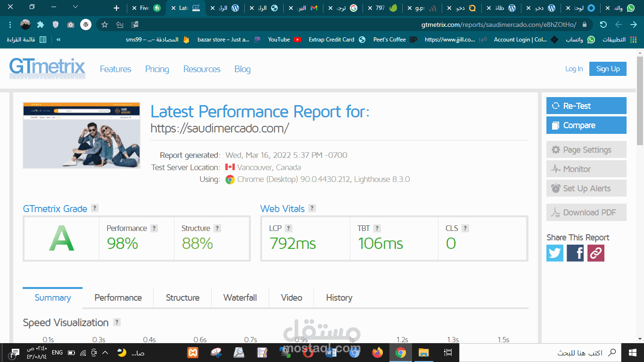Click the Re-Test button

[586, 106]
